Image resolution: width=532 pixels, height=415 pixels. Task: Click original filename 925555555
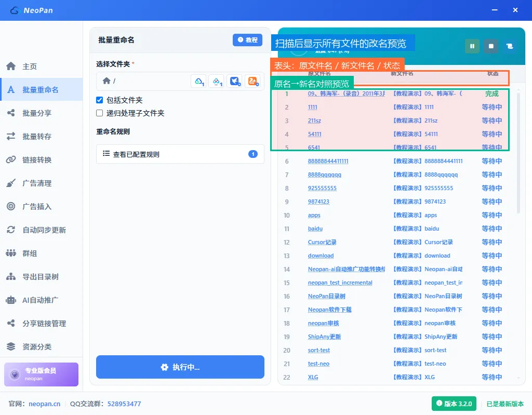[x=322, y=188]
